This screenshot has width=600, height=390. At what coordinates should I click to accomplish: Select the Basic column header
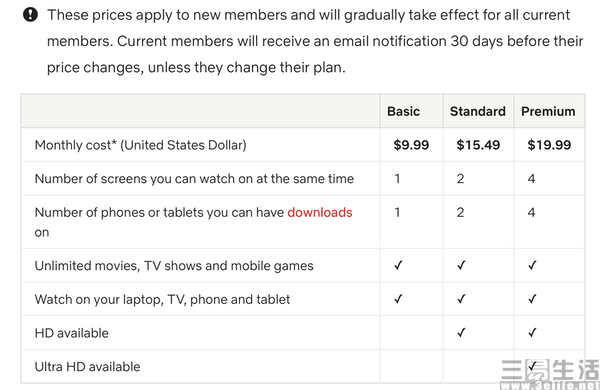click(x=403, y=111)
